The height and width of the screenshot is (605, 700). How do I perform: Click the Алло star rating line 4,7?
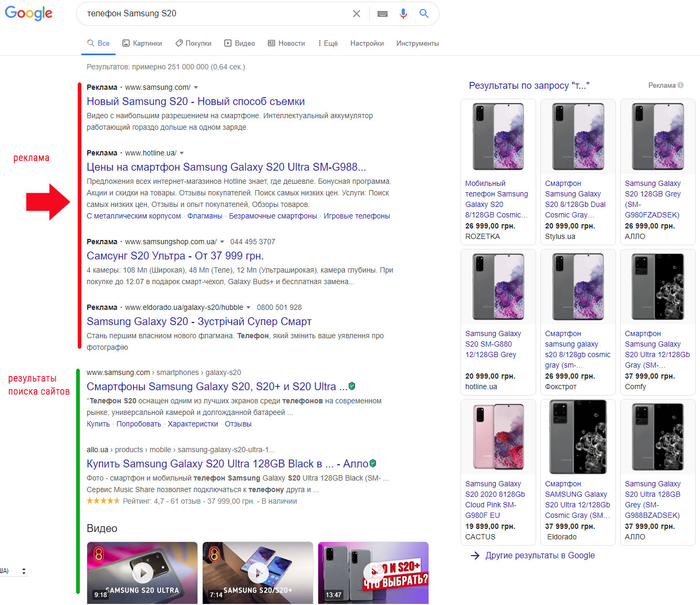[x=192, y=501]
